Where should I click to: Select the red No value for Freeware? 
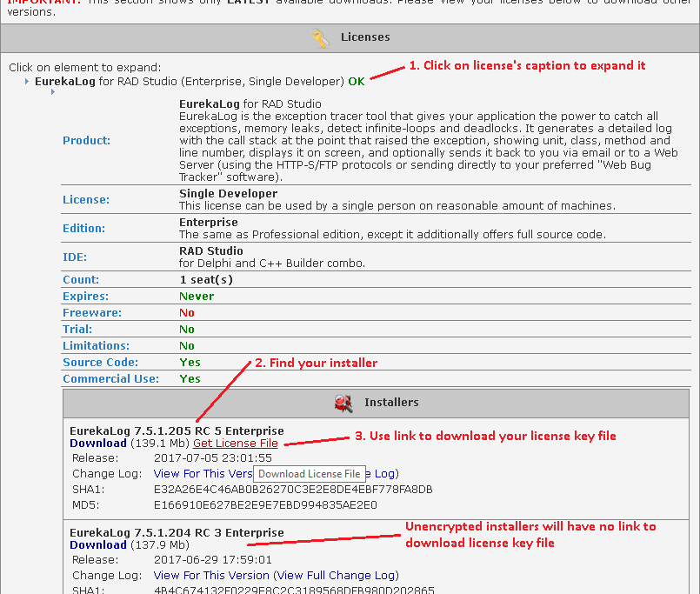coord(187,312)
